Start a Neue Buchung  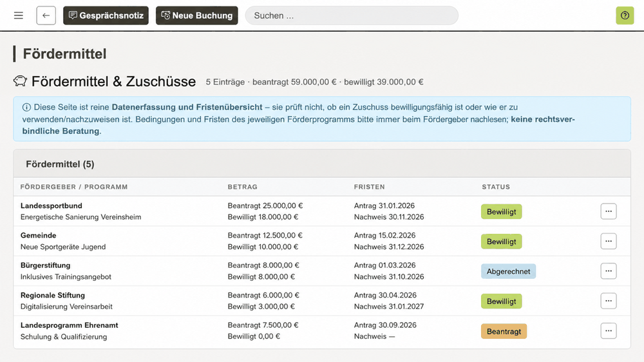click(196, 15)
